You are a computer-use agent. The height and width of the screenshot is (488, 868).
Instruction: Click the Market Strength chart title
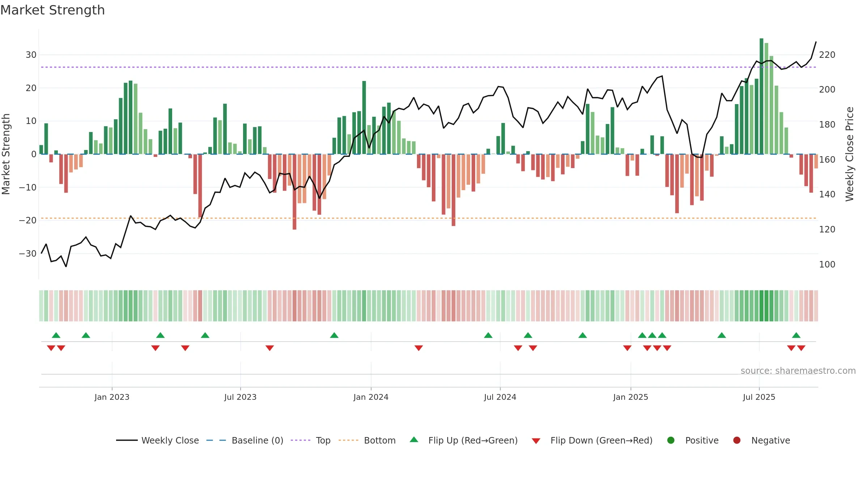(x=52, y=10)
